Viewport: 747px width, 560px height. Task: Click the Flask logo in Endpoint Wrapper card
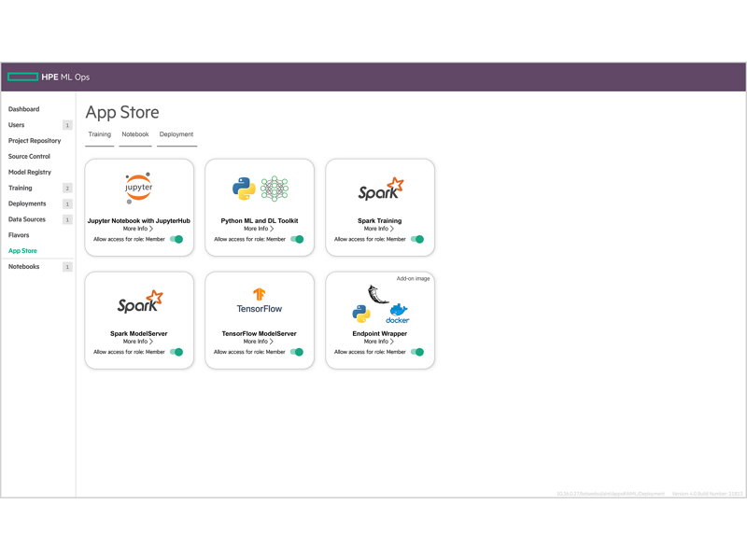pyautogui.click(x=378, y=294)
